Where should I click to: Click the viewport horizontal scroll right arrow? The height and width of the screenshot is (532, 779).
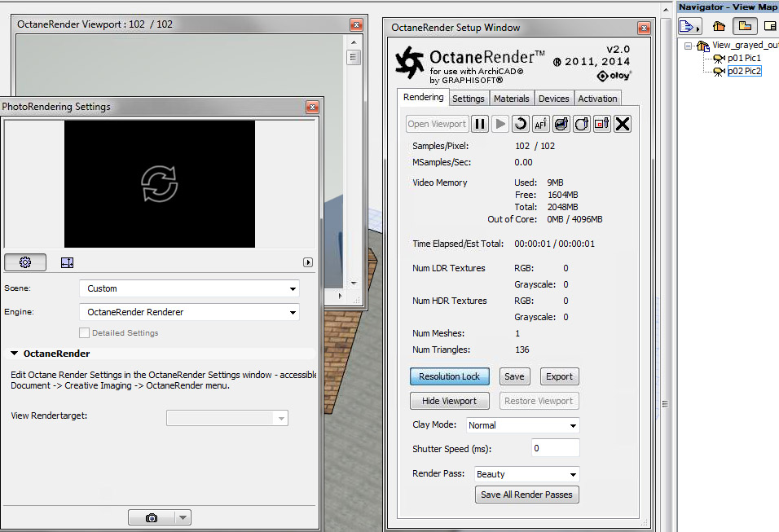tap(341, 296)
